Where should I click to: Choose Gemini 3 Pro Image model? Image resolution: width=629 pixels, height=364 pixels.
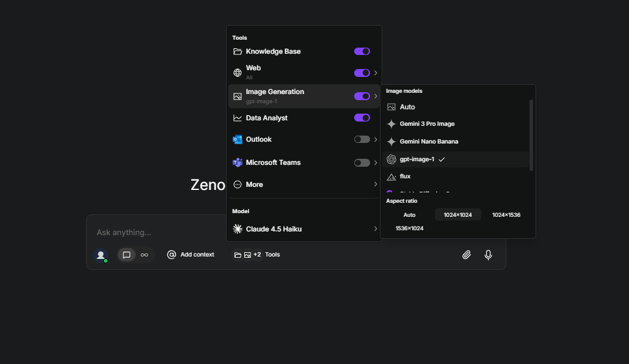[456, 124]
